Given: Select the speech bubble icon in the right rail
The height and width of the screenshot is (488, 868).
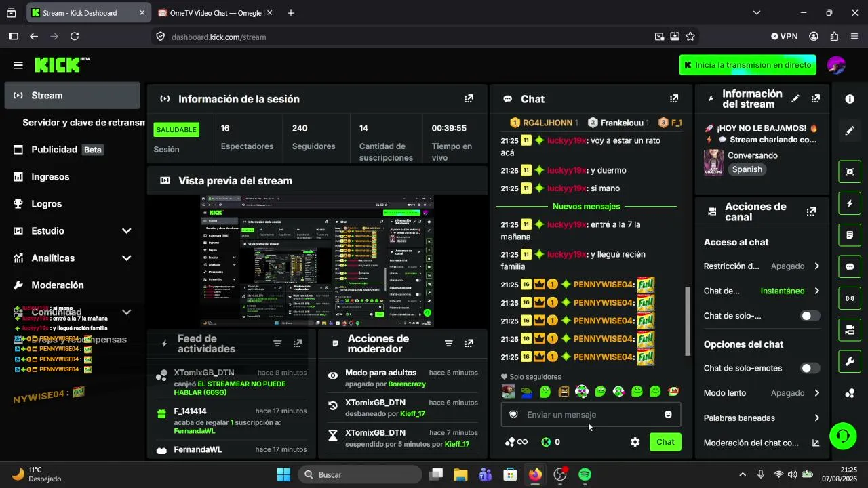Looking at the screenshot, I should click(850, 267).
